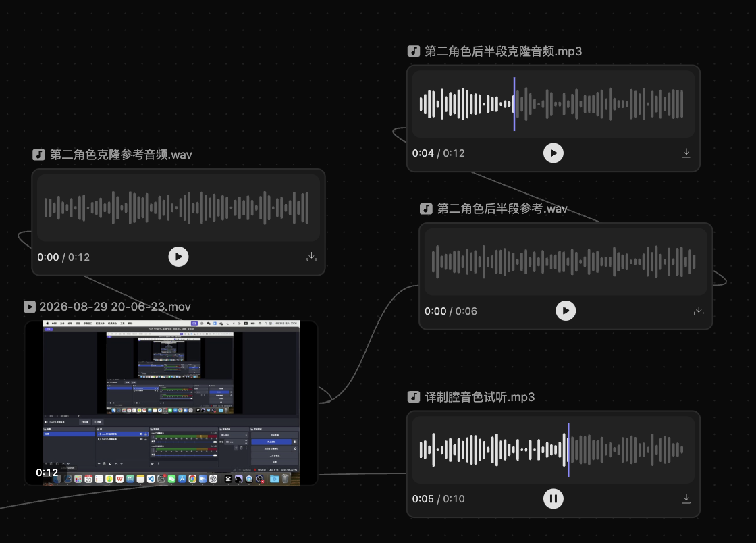
Task: Select title 第二角色克隆参考音频.wav
Action: pyautogui.click(x=121, y=155)
